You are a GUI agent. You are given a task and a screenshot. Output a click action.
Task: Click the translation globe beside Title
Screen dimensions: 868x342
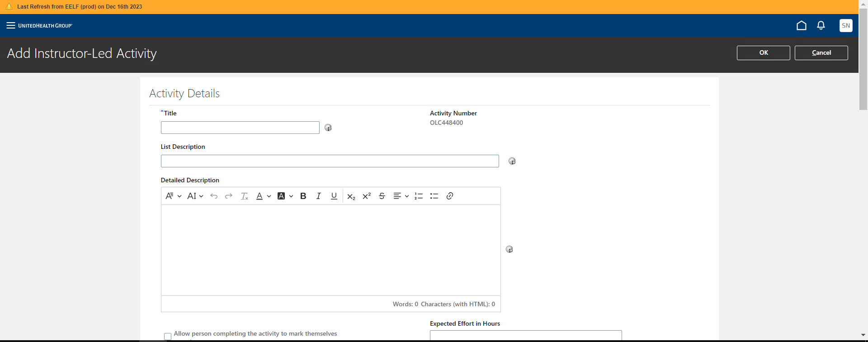[x=328, y=128]
